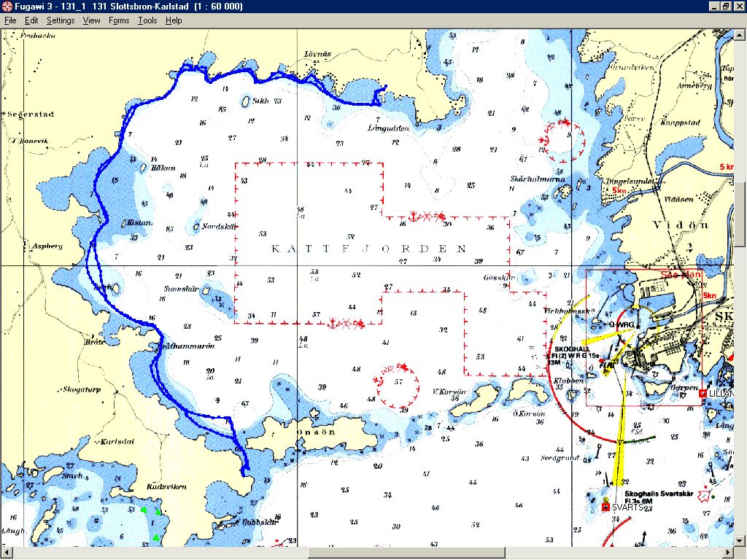Image resolution: width=747 pixels, height=560 pixels.
Task: Click the KATTFJORDEN label on the chart
Action: click(368, 248)
